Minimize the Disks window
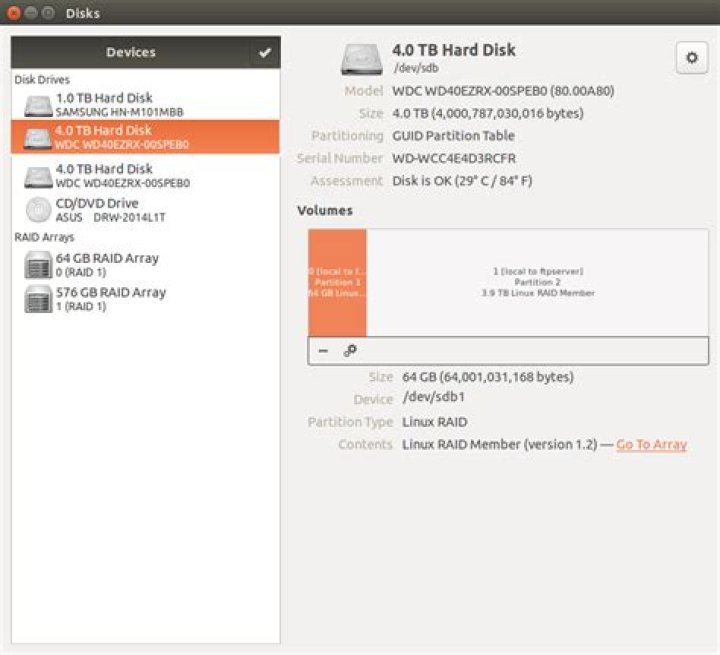 click(x=31, y=12)
